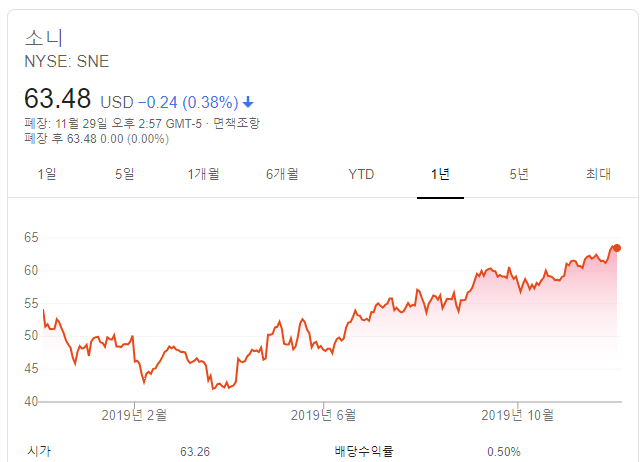Viewport: 640px width, 462px height.
Task: Select the 5일 time range tab
Action: 124,174
